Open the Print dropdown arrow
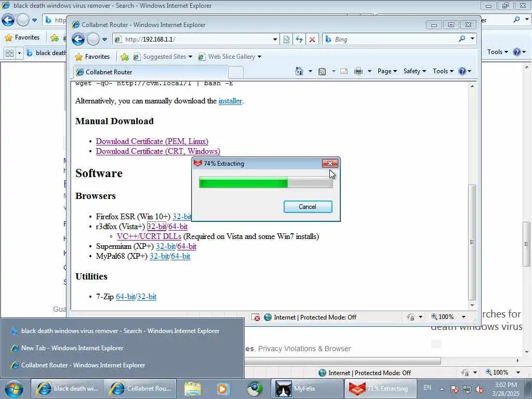532x399 pixels. 369,71
